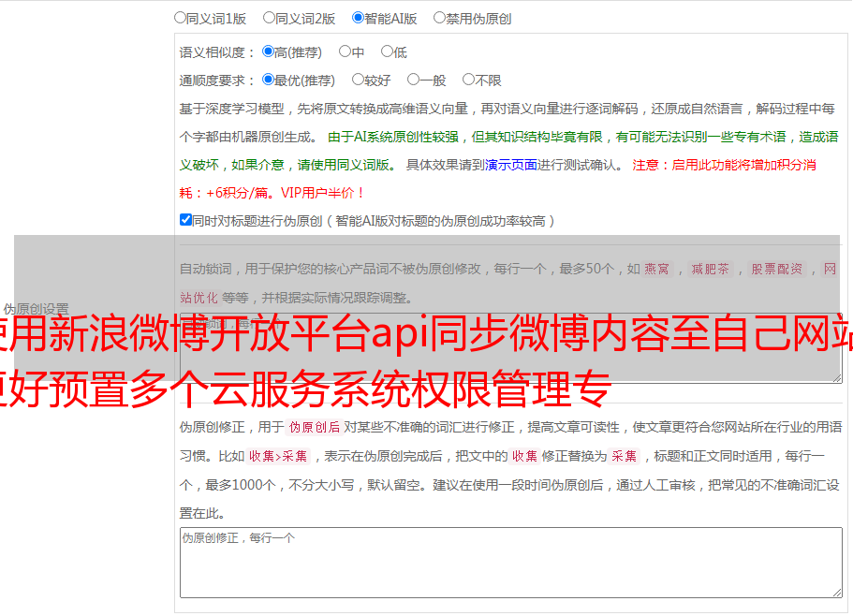Set 通顺度要求 to 最优(推荐)
Viewport: 853px width, 616px height.
click(268, 80)
